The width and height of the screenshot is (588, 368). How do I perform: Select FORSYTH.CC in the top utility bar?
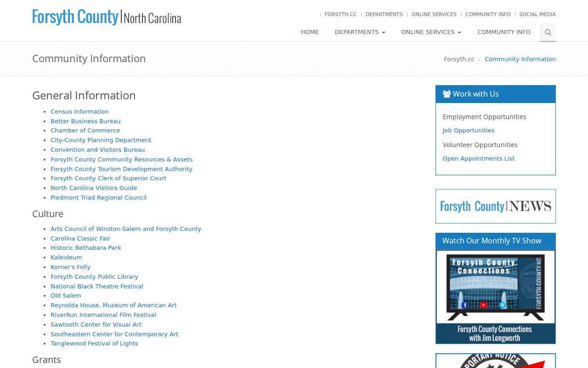pyautogui.click(x=340, y=14)
